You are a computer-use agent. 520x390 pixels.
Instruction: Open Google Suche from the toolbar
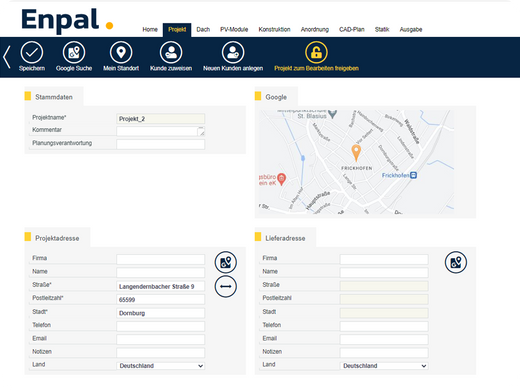click(x=74, y=52)
